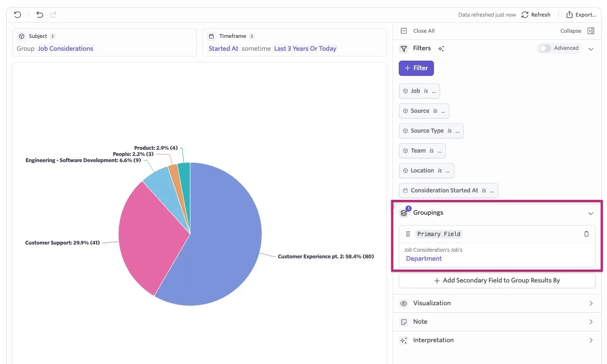Change the Started At timeframe field
Image resolution: width=607 pixels, height=364 pixels.
(223, 48)
